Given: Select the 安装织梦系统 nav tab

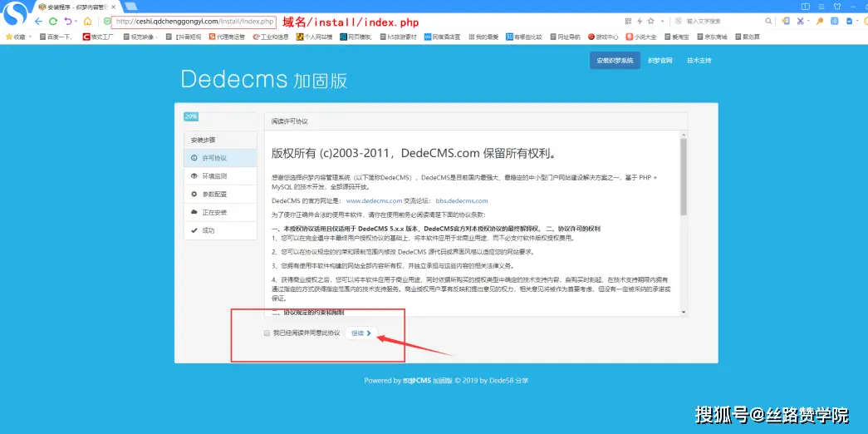Looking at the screenshot, I should (615, 61).
